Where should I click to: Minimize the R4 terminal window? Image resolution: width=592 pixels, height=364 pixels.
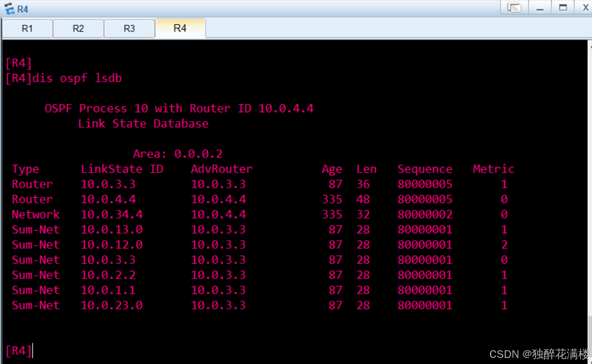(540, 8)
